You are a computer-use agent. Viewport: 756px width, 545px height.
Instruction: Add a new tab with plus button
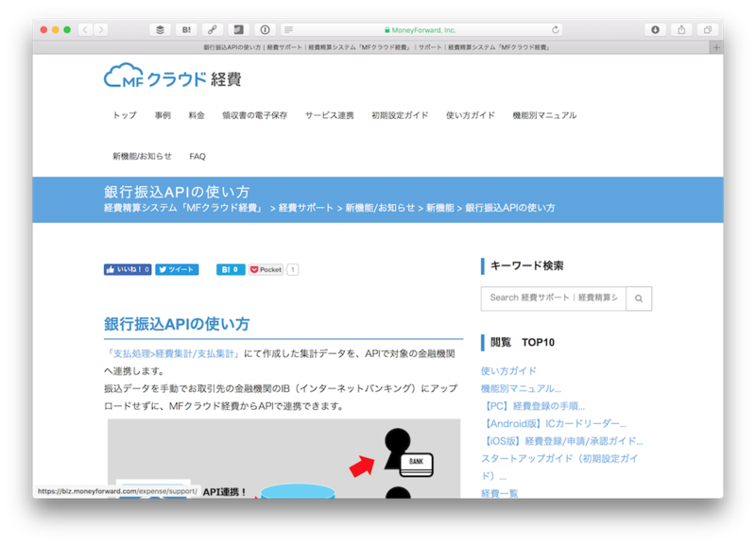[716, 47]
